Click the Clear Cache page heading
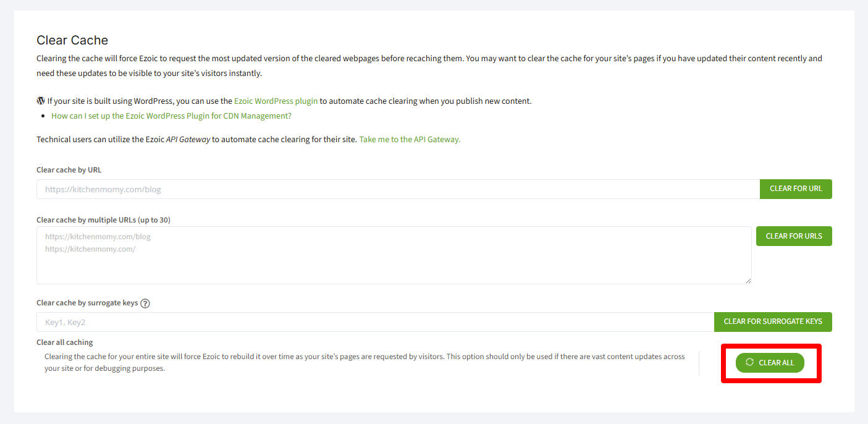The image size is (868, 424). click(72, 40)
